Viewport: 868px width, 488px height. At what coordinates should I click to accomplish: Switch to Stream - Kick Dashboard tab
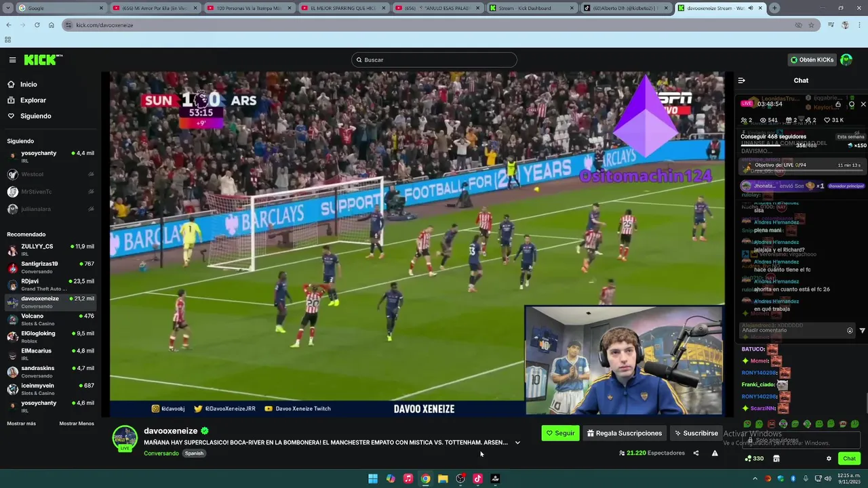click(x=533, y=8)
